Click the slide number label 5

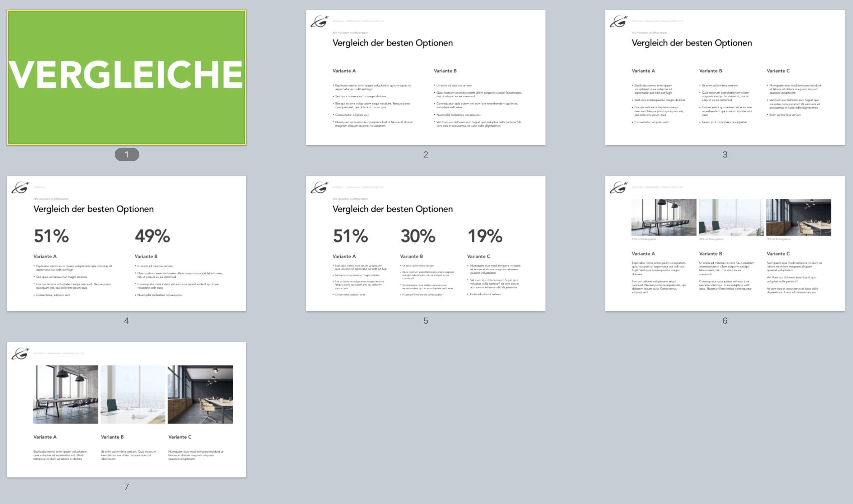point(425,321)
